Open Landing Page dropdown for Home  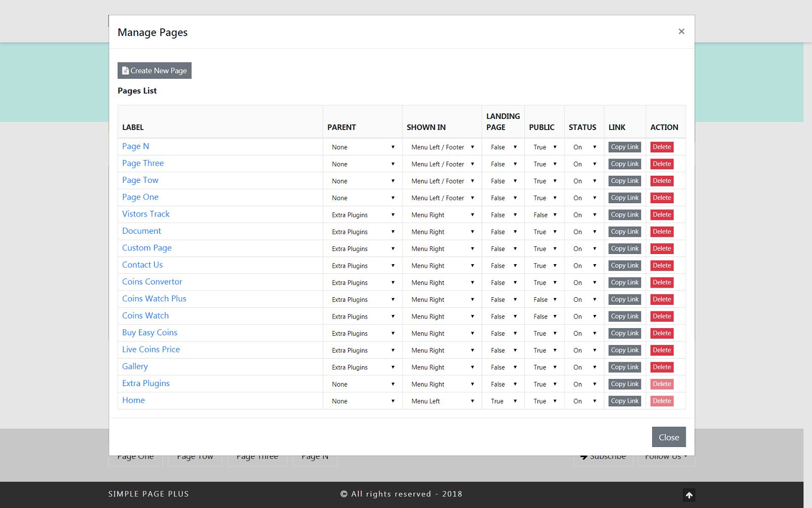[x=503, y=401]
